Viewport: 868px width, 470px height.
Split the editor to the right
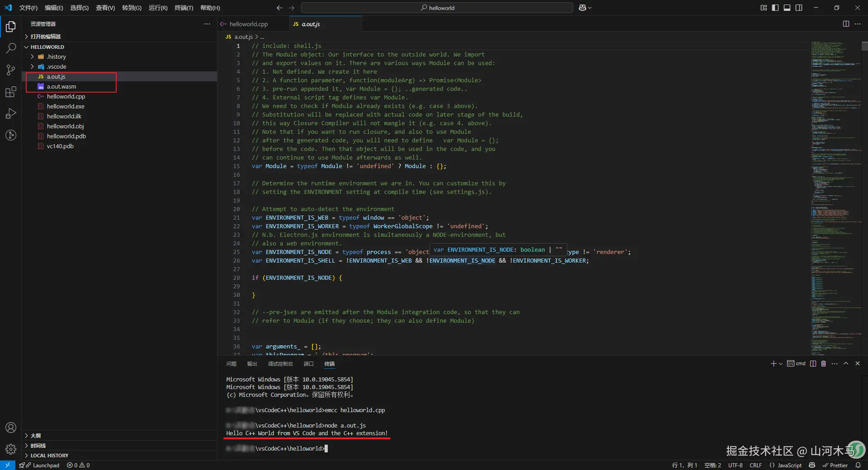click(x=846, y=24)
